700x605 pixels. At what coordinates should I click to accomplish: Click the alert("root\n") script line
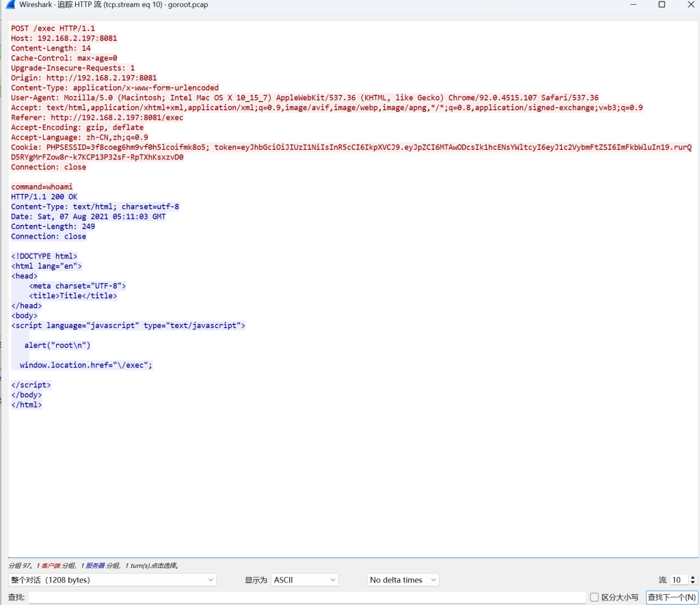point(57,345)
